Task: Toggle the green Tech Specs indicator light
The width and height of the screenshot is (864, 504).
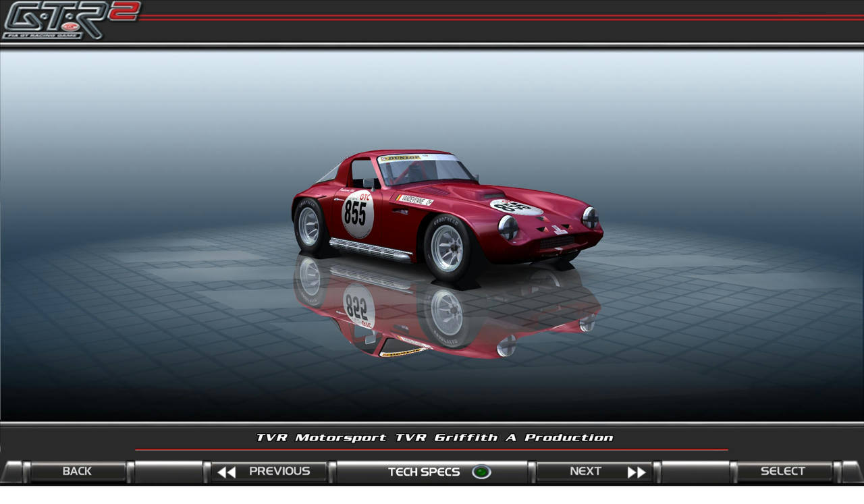Action: tap(481, 472)
